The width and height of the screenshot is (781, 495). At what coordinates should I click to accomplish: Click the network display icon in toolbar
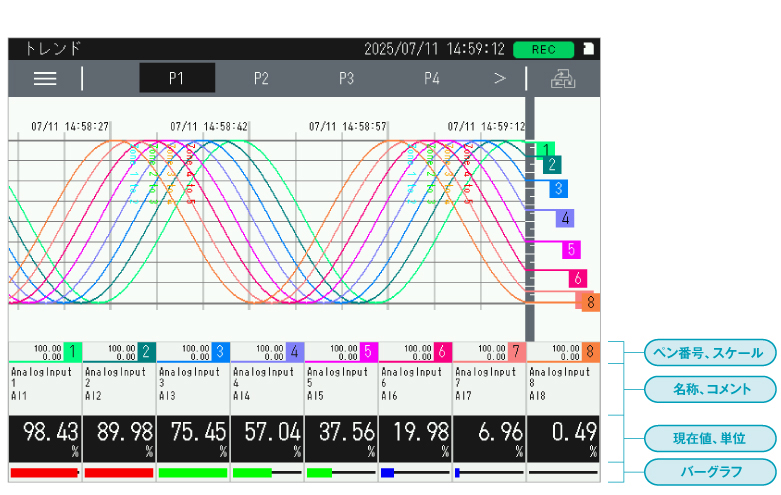click(x=563, y=78)
